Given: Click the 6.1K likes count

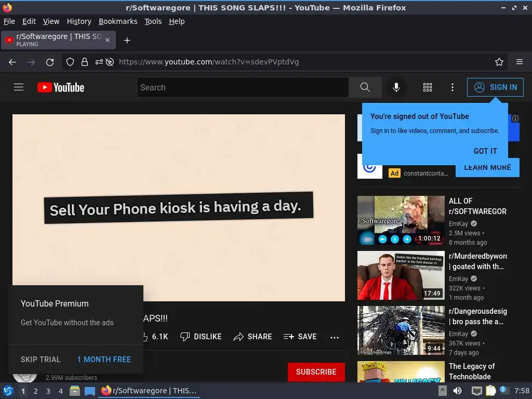Looking at the screenshot, I should click(x=160, y=337).
